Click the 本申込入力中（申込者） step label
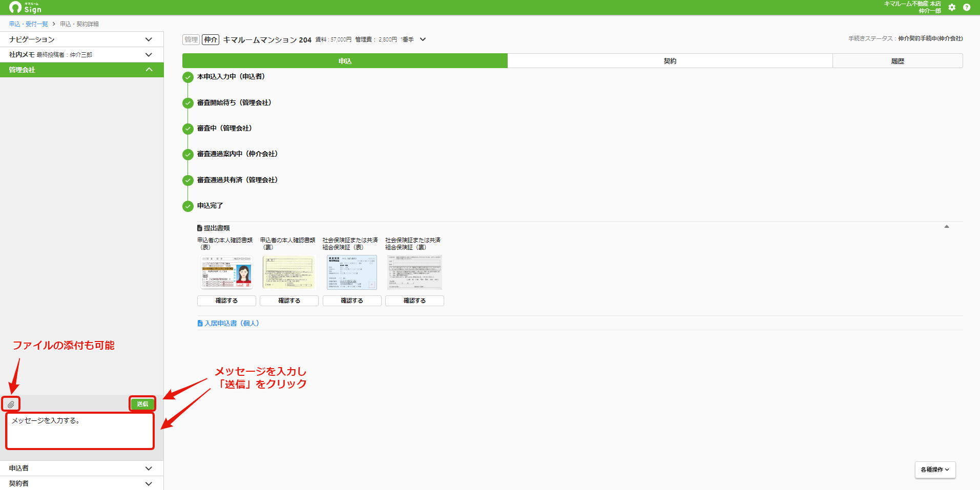The image size is (980, 490). coord(231,76)
